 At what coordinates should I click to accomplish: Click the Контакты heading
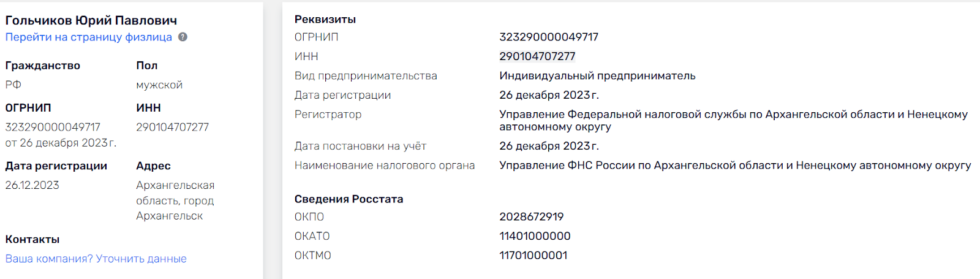pyautogui.click(x=32, y=239)
